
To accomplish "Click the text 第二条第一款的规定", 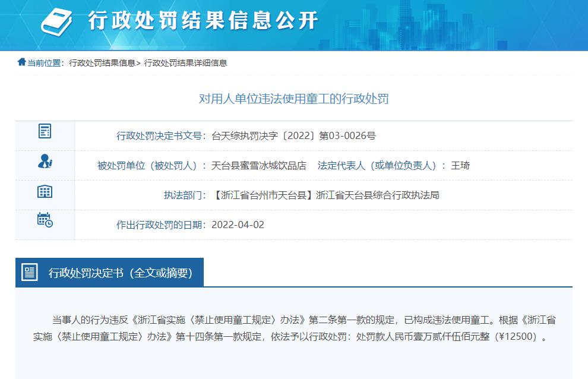I will (352, 320).
